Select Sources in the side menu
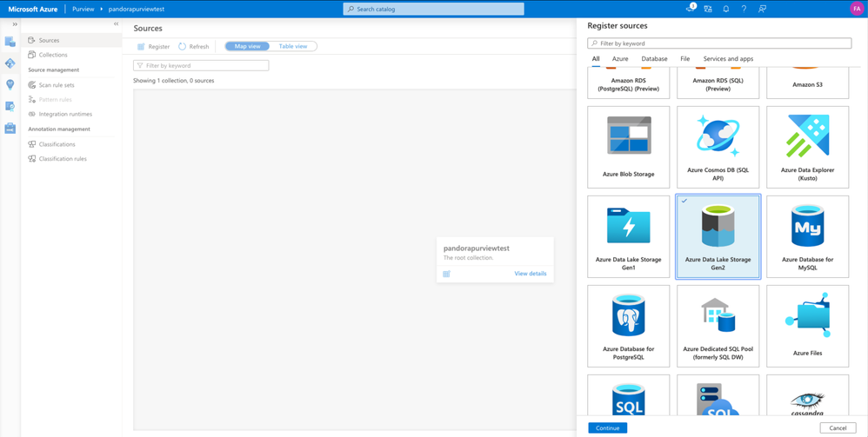This screenshot has height=437, width=868. tap(71, 40)
